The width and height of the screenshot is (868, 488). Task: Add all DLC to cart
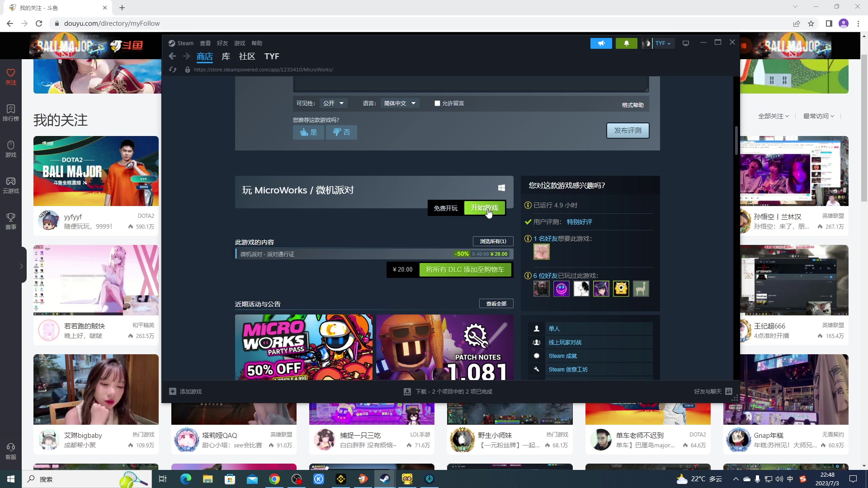(465, 270)
